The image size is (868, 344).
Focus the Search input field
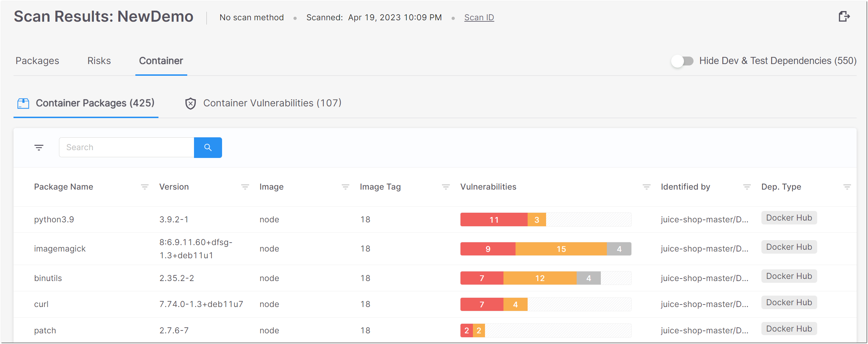point(126,147)
